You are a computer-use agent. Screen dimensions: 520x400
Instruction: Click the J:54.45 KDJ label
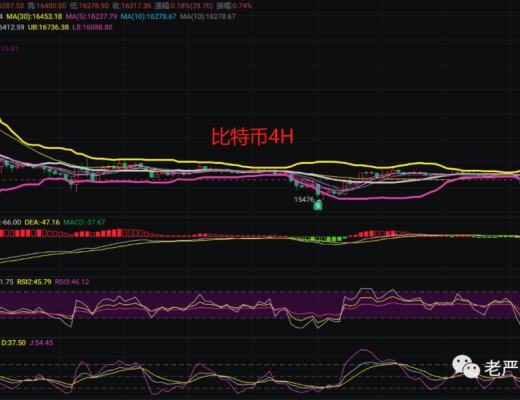tap(41, 343)
